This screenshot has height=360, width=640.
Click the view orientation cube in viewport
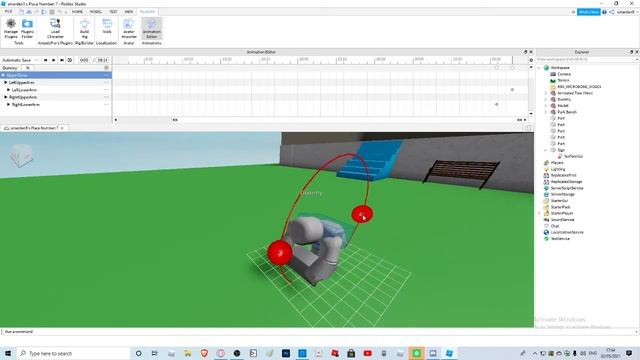[x=21, y=156]
